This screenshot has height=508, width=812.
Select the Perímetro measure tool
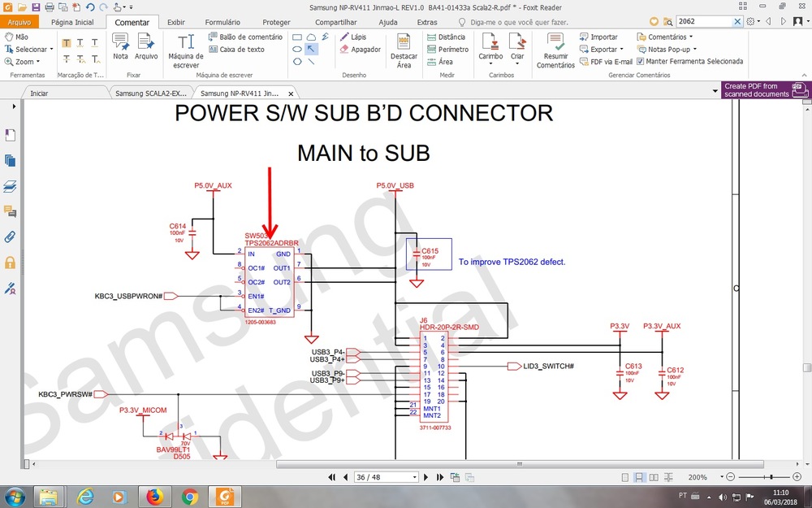pos(447,50)
